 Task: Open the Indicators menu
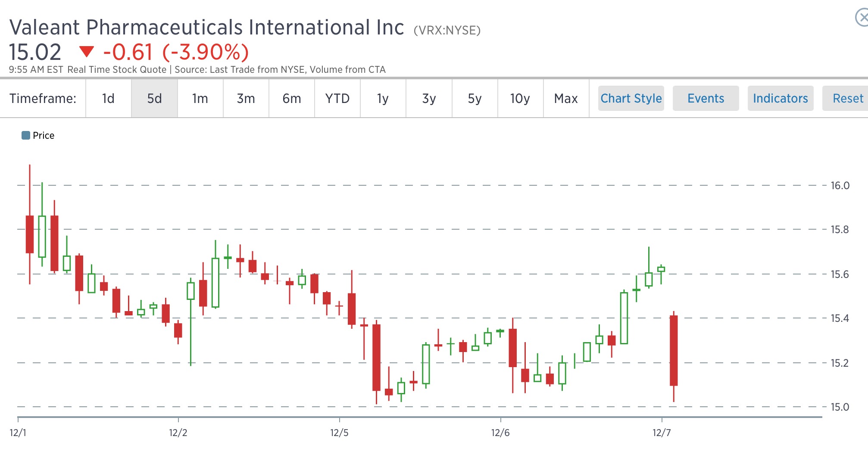pos(781,98)
